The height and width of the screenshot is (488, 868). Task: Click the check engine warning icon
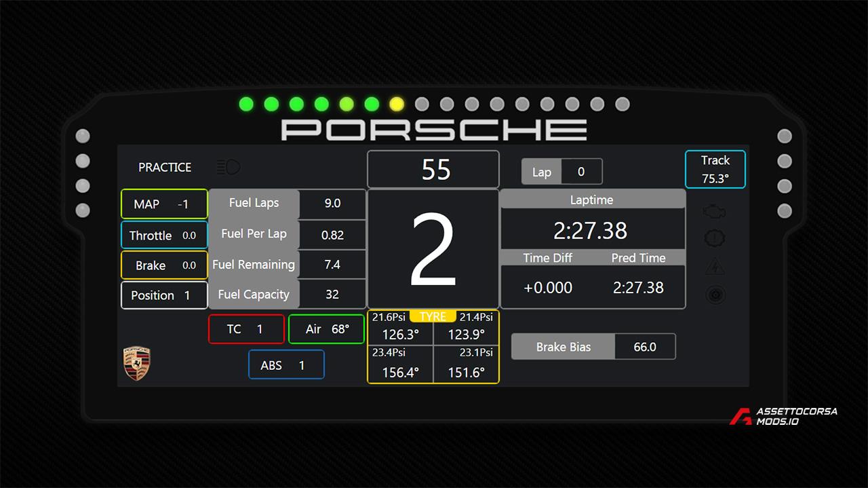715,212
